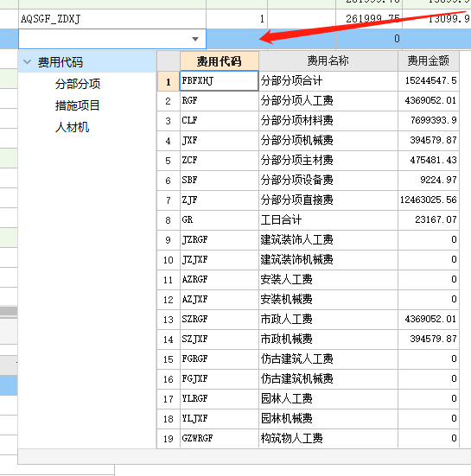Screen dimensions: 471x476
Task: Click the amount 9224.97 cell
Action: 428,181
